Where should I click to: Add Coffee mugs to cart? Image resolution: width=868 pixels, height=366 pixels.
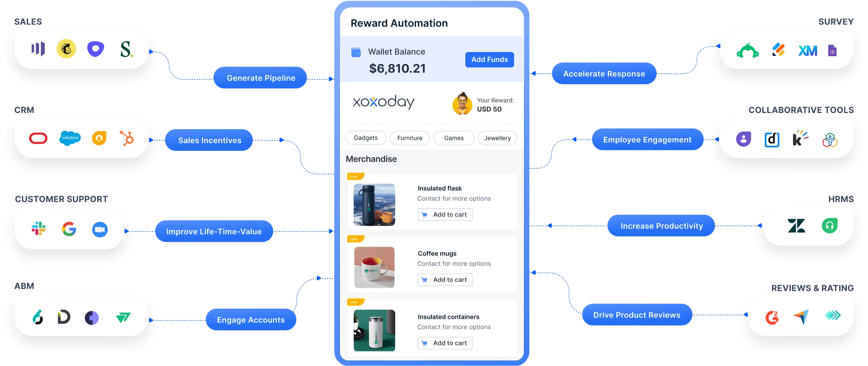pos(445,280)
